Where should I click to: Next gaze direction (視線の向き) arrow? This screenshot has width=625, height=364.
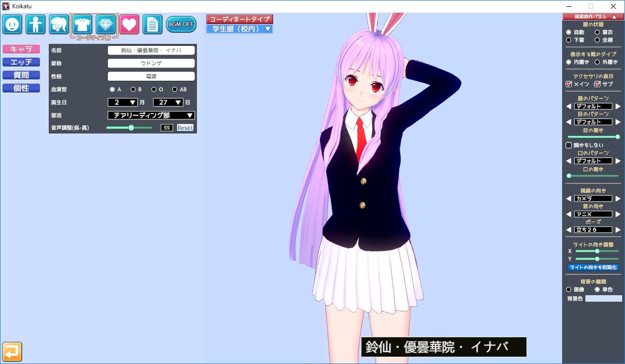tap(618, 198)
